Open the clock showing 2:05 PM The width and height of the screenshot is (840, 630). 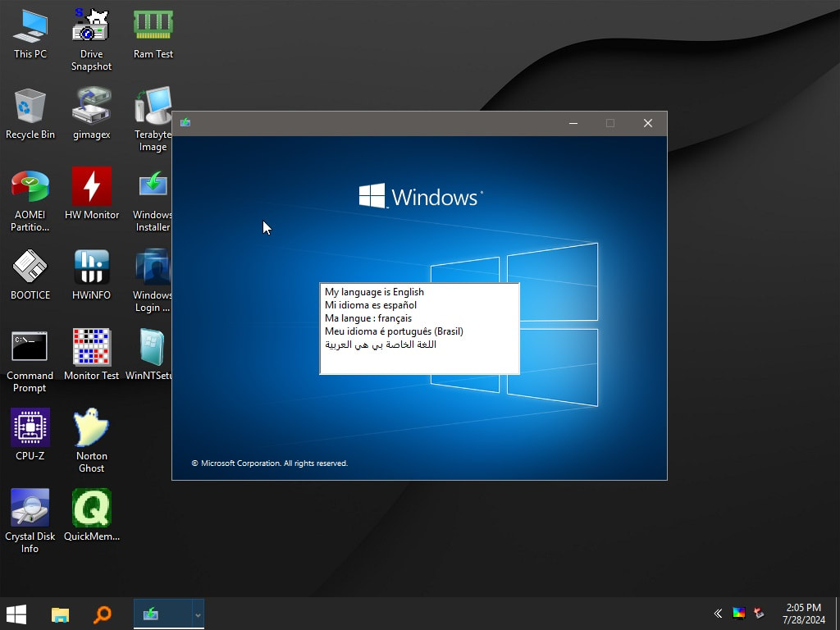[804, 614]
